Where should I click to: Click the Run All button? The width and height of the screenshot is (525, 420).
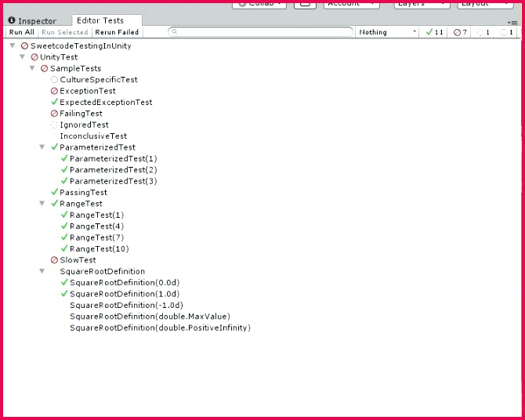click(x=22, y=32)
